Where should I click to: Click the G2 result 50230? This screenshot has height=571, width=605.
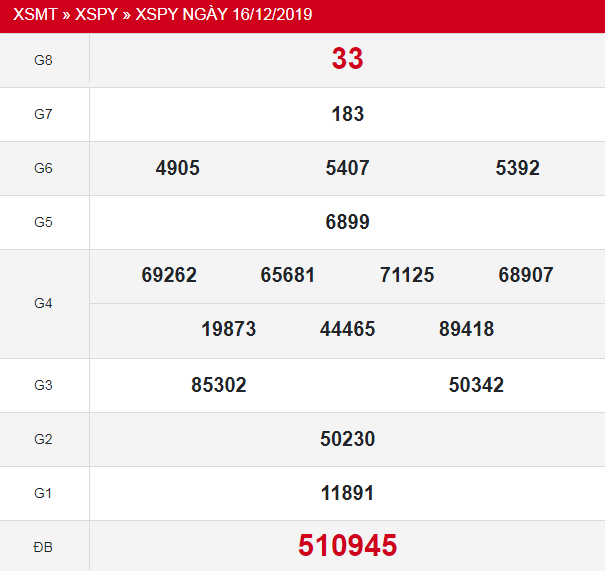point(347,439)
